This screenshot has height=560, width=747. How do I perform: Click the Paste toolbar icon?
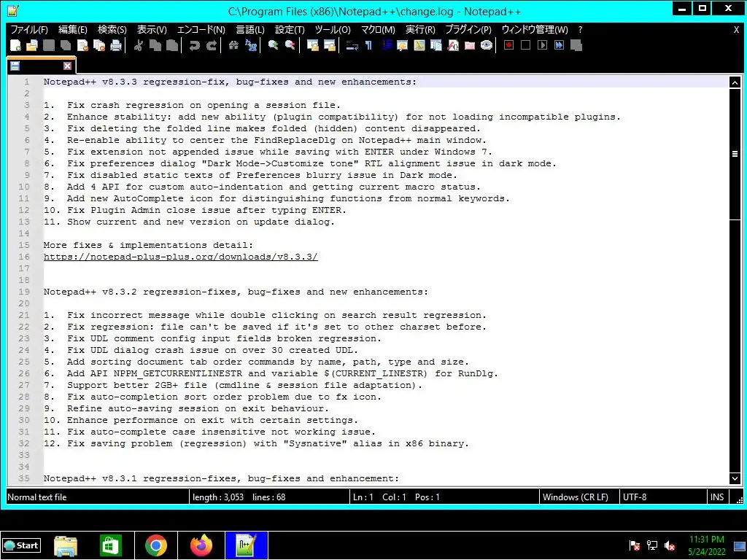click(172, 45)
